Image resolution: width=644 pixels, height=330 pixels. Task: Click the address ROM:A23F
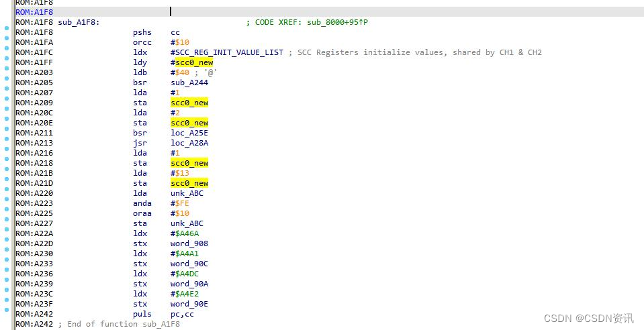click(x=34, y=304)
